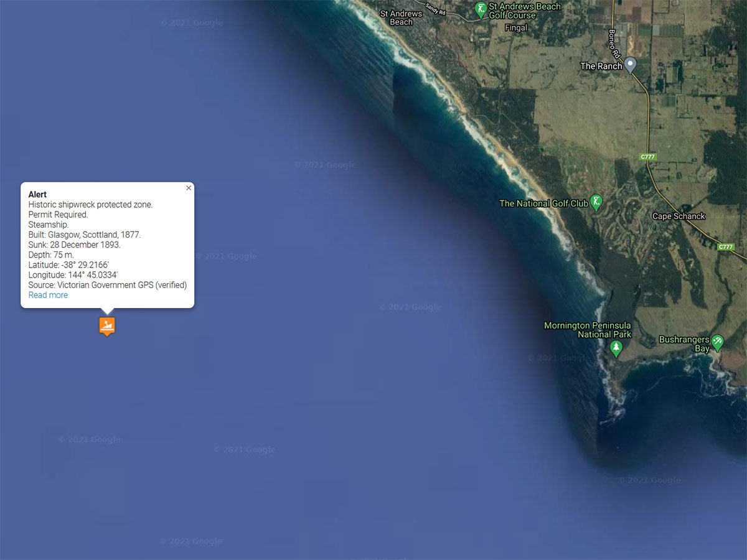Select the Cape Schanck place label
747x560 pixels.
coord(679,217)
